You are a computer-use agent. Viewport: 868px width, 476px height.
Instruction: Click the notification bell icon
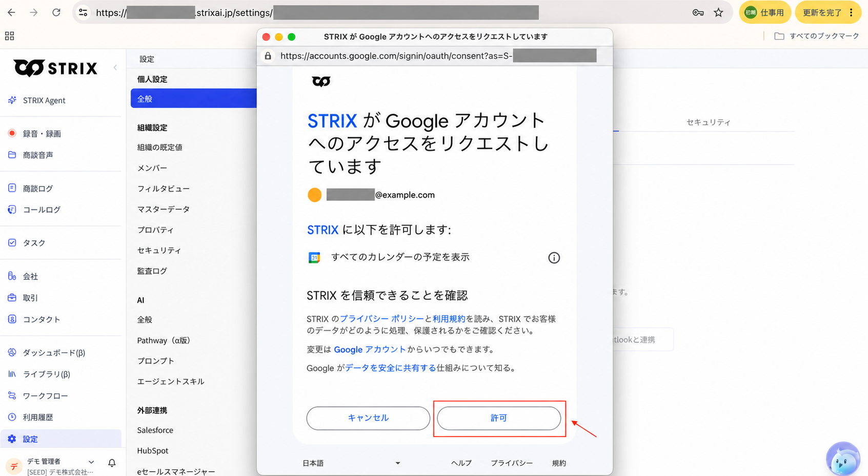112,463
